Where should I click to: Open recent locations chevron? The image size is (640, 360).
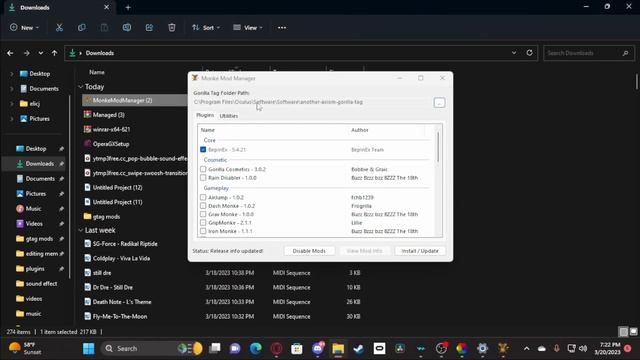(41, 53)
